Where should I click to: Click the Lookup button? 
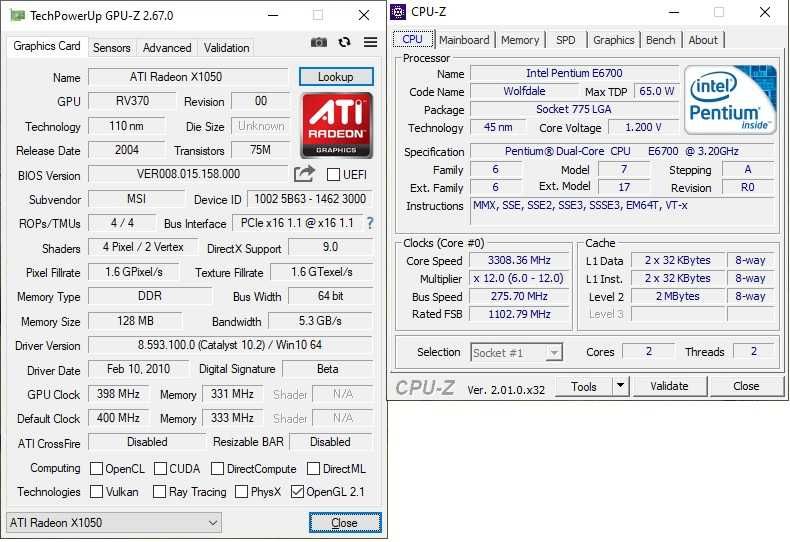click(336, 77)
